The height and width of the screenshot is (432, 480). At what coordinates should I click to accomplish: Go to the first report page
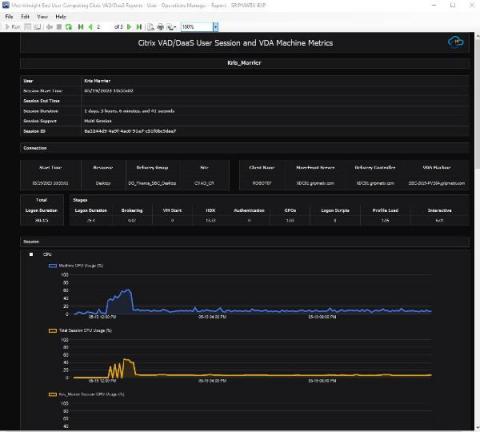pos(81,27)
